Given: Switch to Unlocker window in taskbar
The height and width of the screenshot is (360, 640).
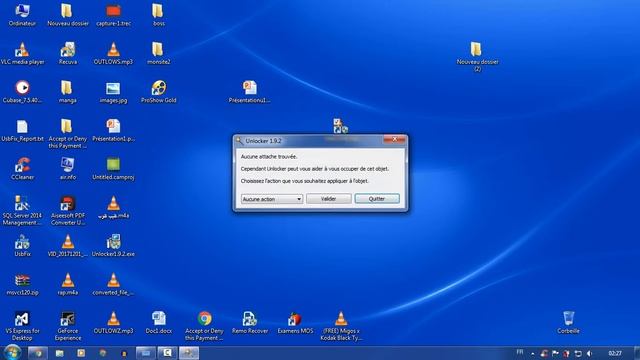Looking at the screenshot, I should [189, 353].
